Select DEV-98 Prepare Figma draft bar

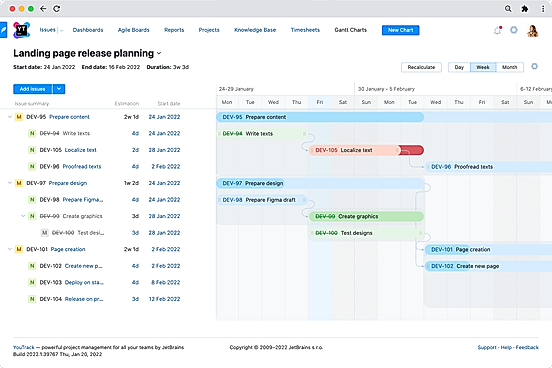click(x=262, y=200)
